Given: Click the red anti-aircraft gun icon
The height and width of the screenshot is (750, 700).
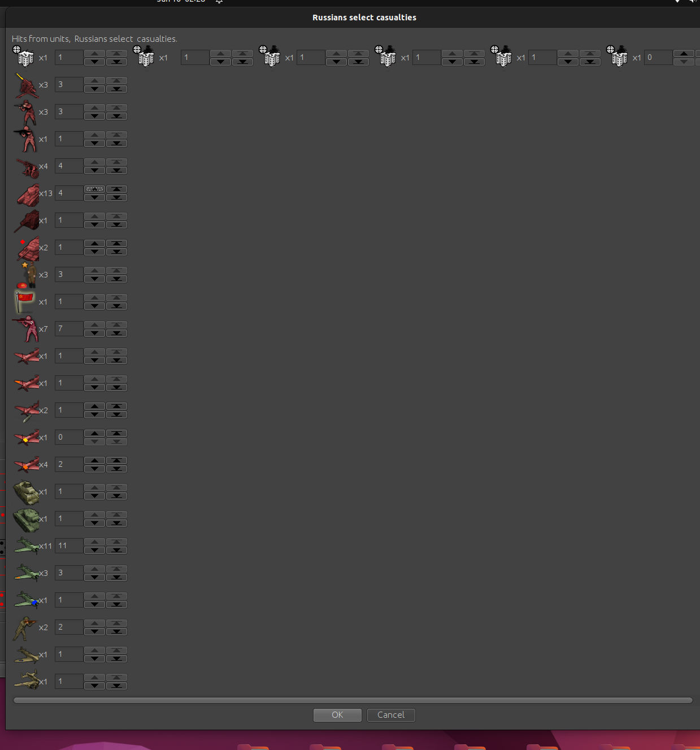Looking at the screenshot, I should point(26,85).
